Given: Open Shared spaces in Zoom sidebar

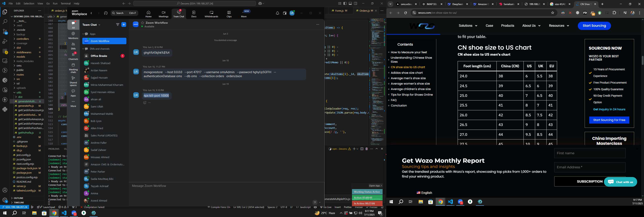Looking at the screenshot, I should pyautogui.click(x=73, y=81).
